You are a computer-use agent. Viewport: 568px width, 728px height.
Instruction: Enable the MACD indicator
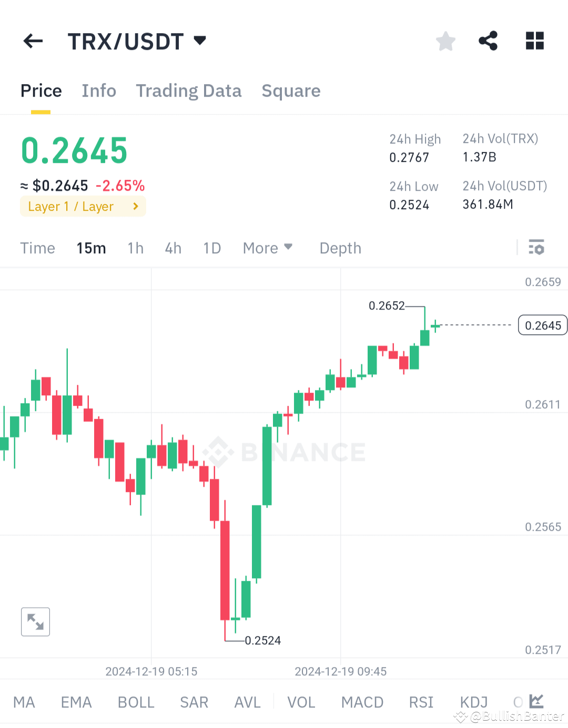362,702
